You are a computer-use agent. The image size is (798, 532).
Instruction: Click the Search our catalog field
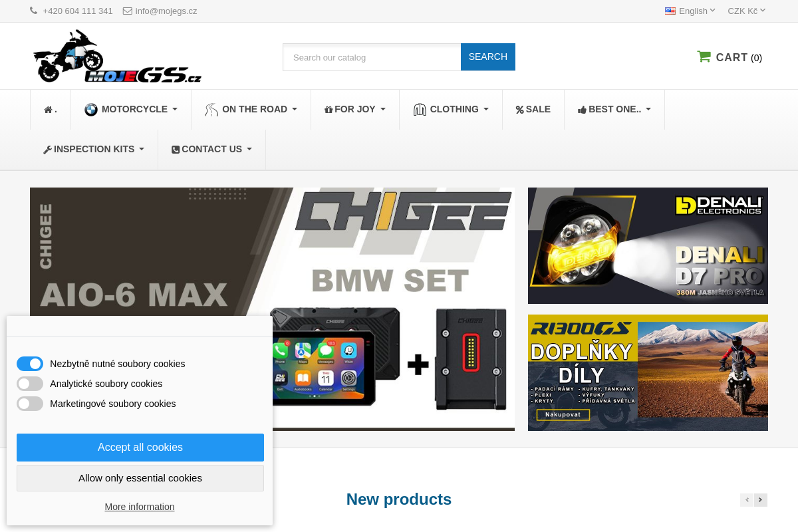pyautogui.click(x=372, y=57)
